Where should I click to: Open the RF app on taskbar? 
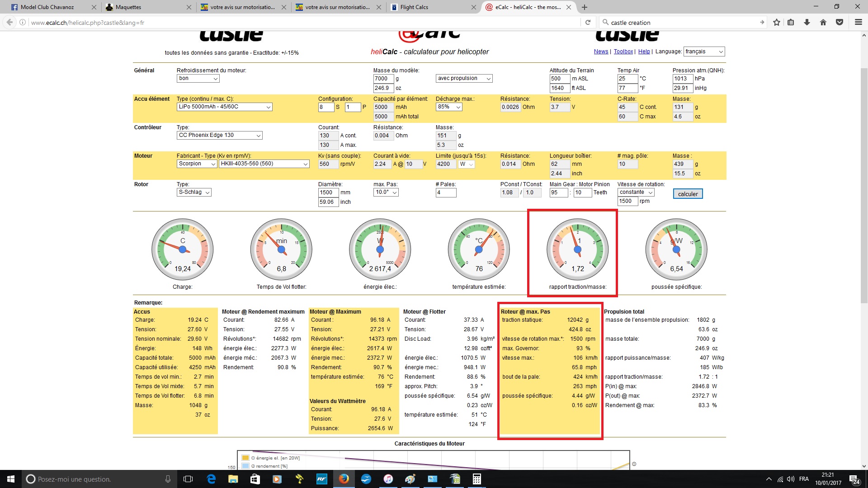321,479
